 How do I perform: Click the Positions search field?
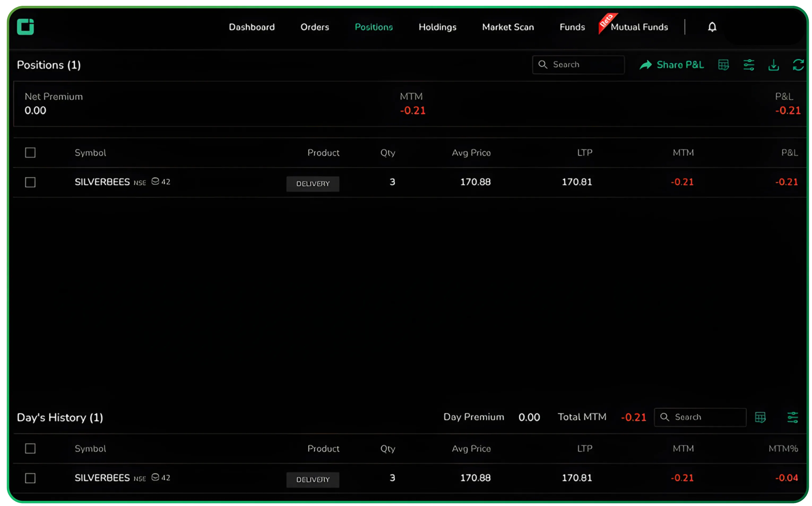point(578,64)
